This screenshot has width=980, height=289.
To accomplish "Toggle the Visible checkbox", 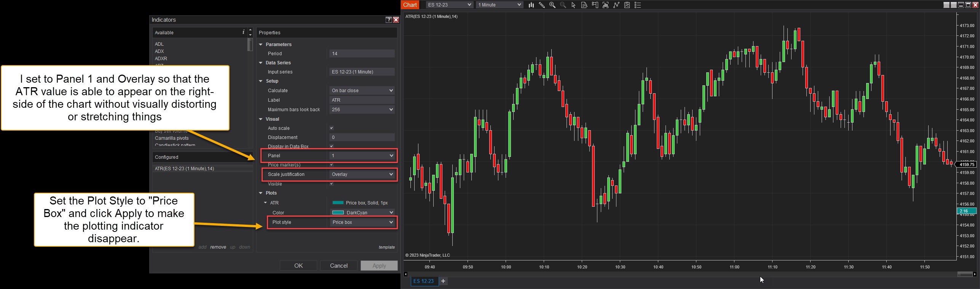I will (x=332, y=184).
